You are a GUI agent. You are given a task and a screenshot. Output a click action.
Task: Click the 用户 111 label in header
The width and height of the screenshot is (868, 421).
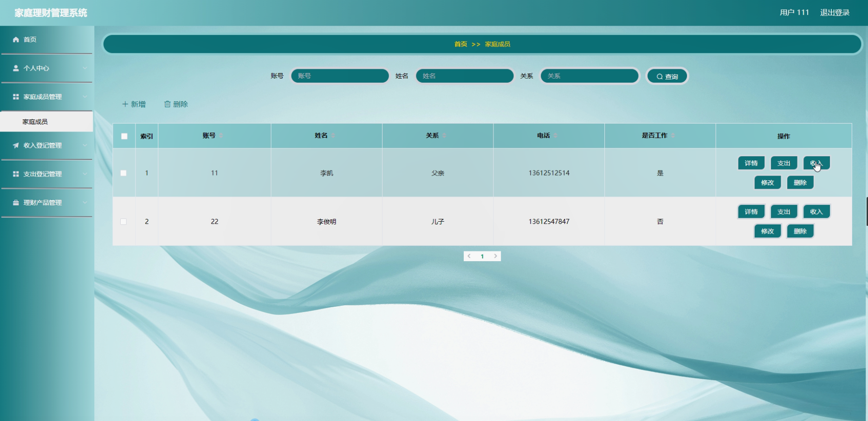tap(794, 13)
